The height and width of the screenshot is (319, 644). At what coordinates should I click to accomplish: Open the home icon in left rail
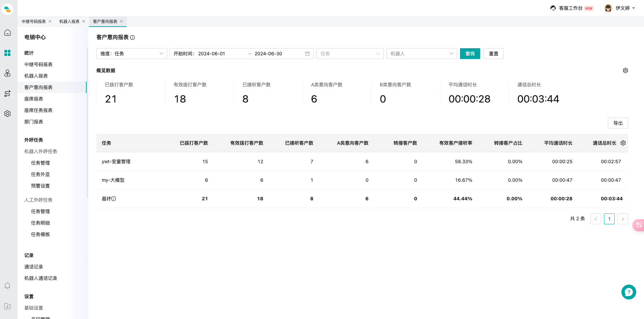pos(7,33)
